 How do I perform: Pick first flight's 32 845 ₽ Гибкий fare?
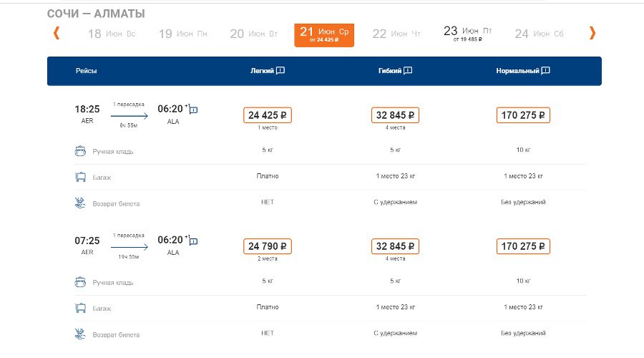[396, 115]
